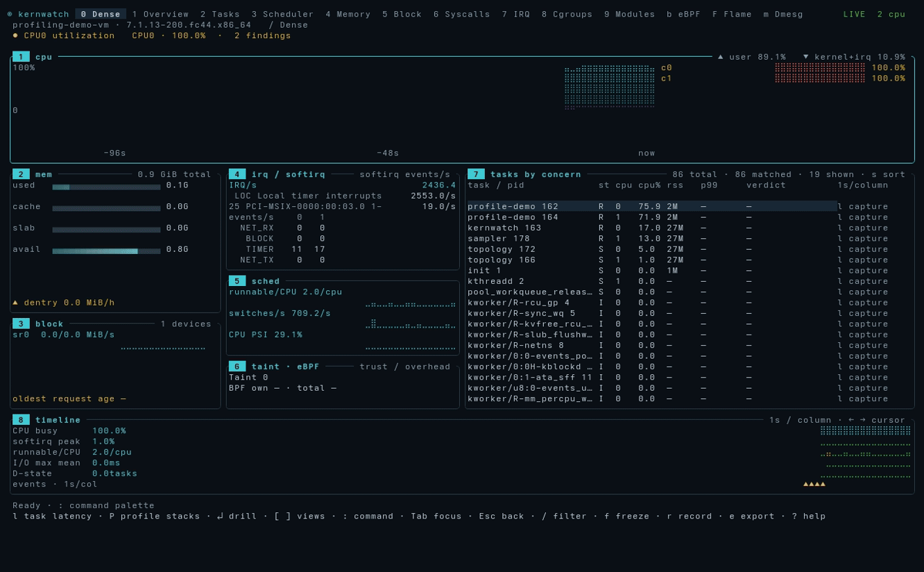Screen dimensions: 924x572
Task: Click the 'switches/s 709.2/s' metric
Action: (280, 313)
